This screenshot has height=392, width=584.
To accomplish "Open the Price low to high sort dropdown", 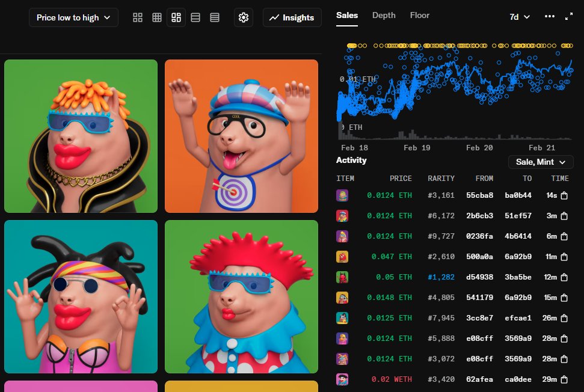I will [x=73, y=17].
